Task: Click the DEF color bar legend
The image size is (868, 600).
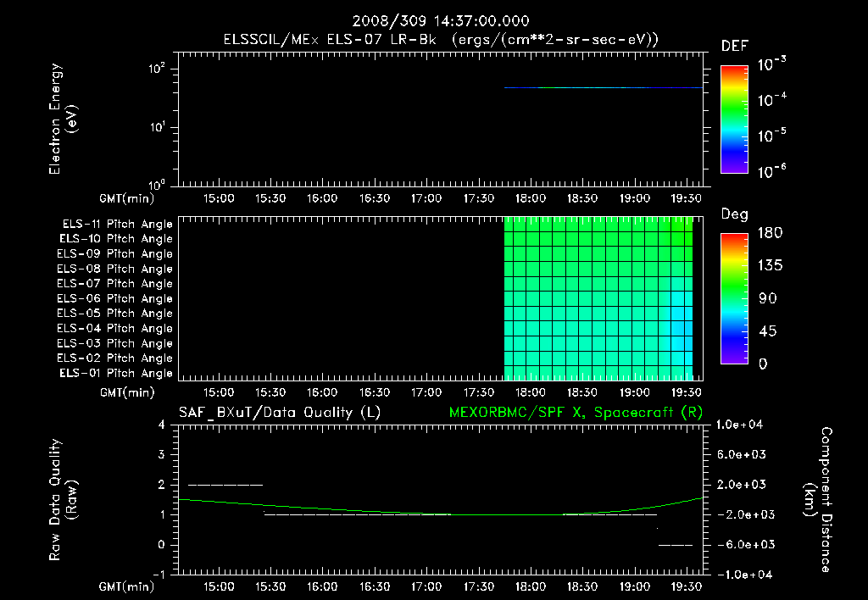Action: [x=734, y=119]
